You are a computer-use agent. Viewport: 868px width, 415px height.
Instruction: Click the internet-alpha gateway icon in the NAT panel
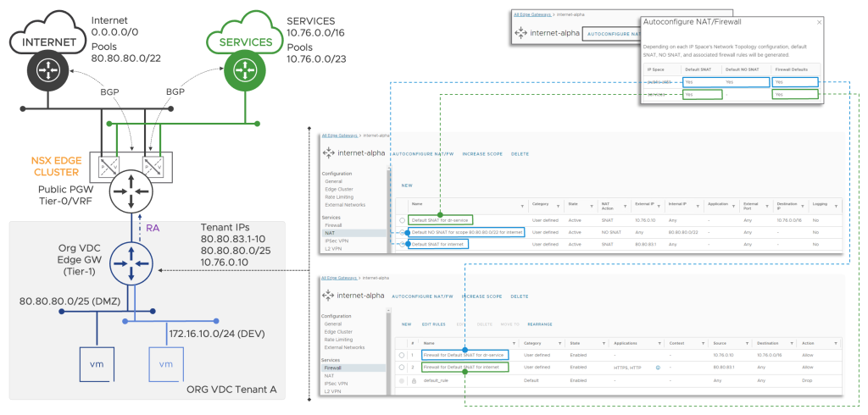point(328,152)
